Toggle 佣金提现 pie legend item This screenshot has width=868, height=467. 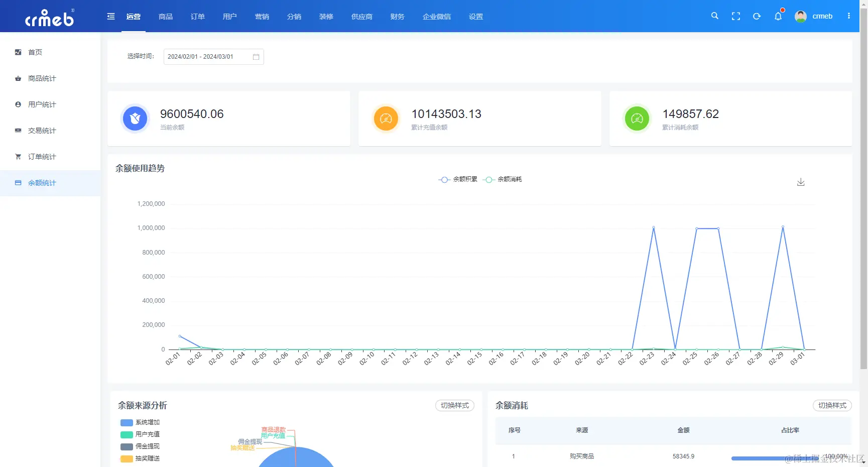pos(140,446)
